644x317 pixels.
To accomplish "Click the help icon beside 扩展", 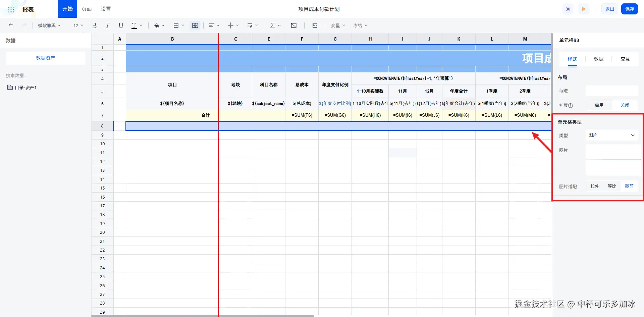I will 571,106.
